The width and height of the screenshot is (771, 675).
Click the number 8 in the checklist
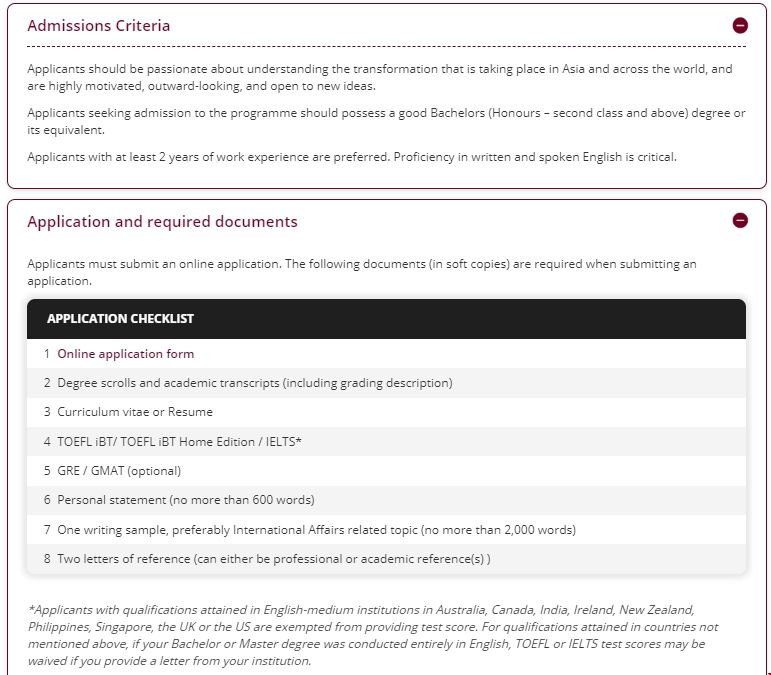click(47, 558)
